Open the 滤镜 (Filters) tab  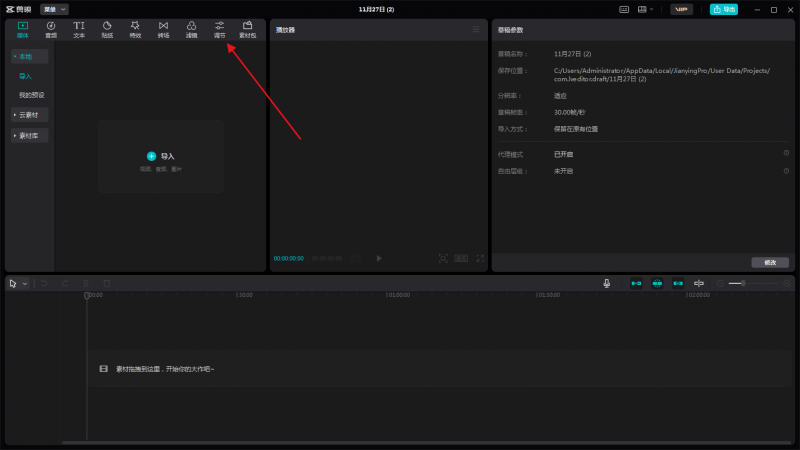click(191, 30)
